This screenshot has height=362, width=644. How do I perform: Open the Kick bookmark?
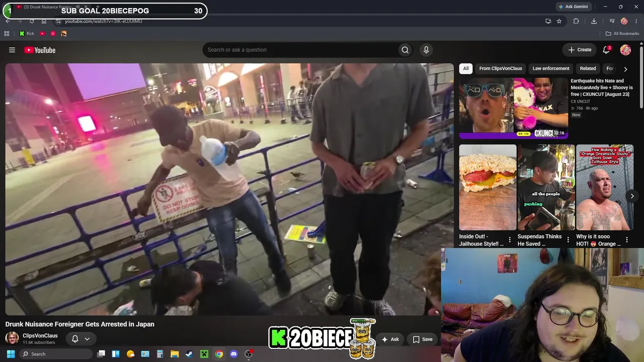coord(27,34)
